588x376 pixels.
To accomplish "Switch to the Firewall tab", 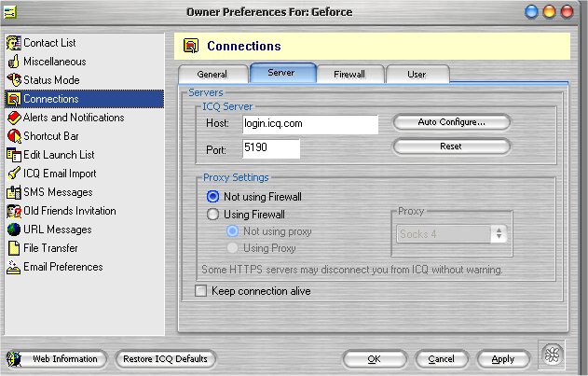I will (349, 75).
